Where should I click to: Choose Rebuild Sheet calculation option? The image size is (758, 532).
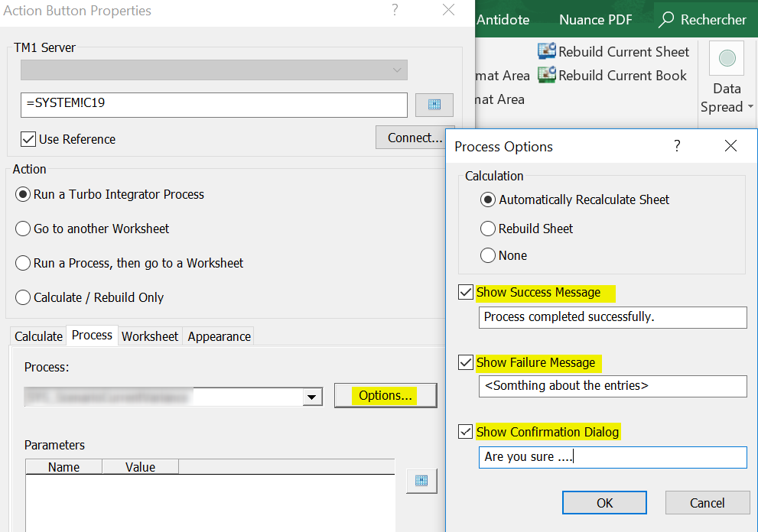488,229
